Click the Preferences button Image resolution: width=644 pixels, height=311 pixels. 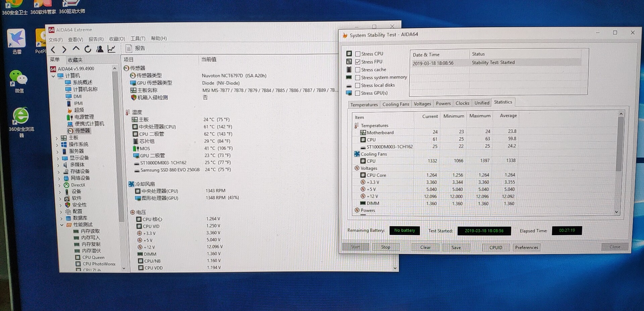tap(526, 247)
